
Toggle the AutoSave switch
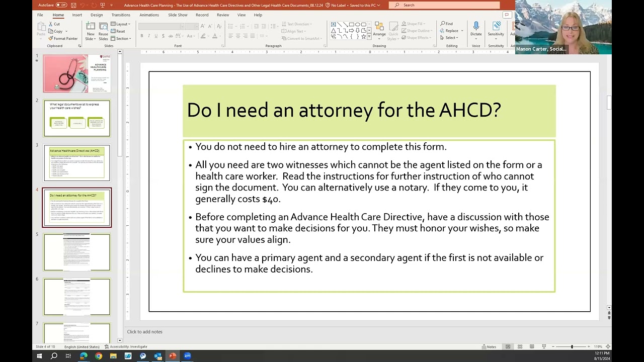[x=61, y=5]
